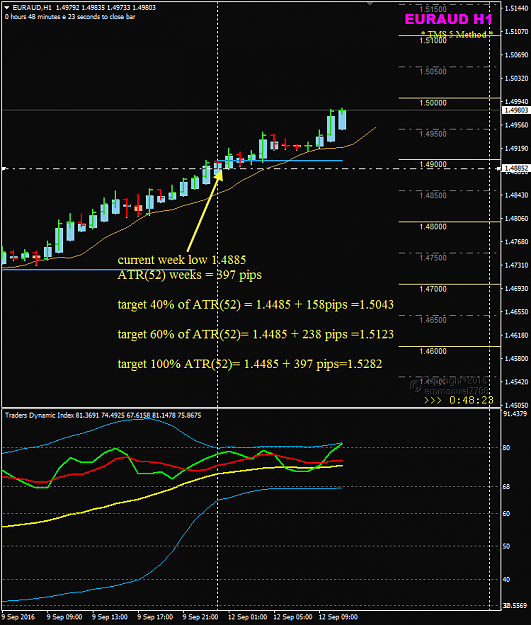Click the 91.4379 indicator scale maximum
This screenshot has width=531, height=625.
[515, 414]
